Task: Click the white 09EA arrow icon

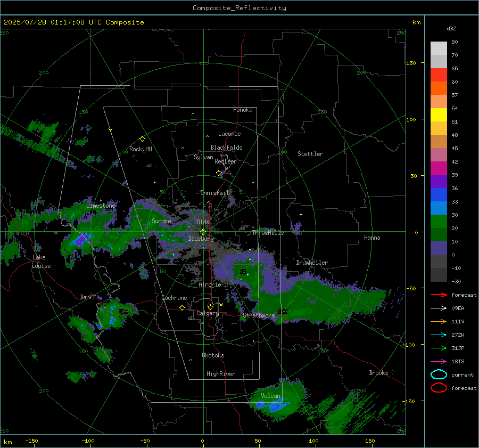Action: pos(439,308)
